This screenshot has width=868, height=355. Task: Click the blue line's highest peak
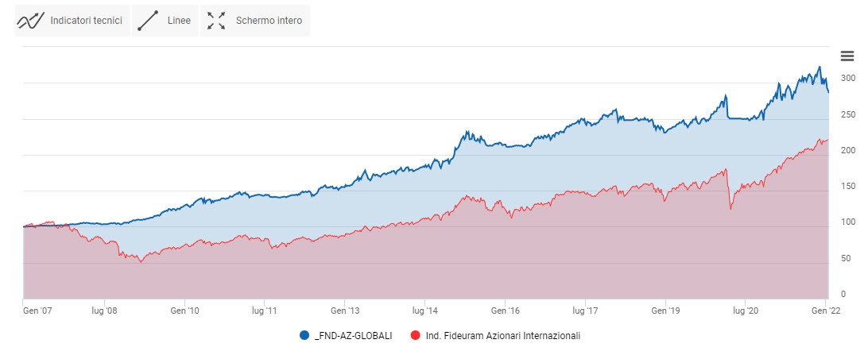coord(820,67)
